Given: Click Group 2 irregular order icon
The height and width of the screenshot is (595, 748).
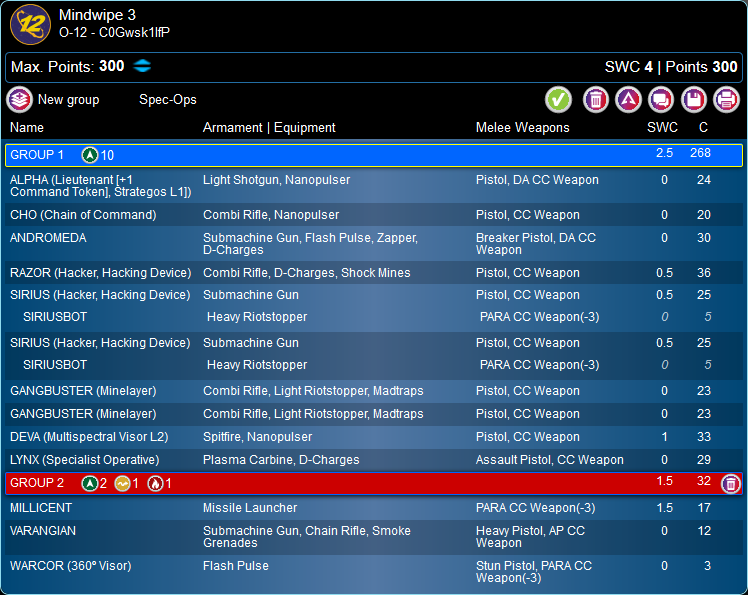Looking at the screenshot, I should 122,484.
